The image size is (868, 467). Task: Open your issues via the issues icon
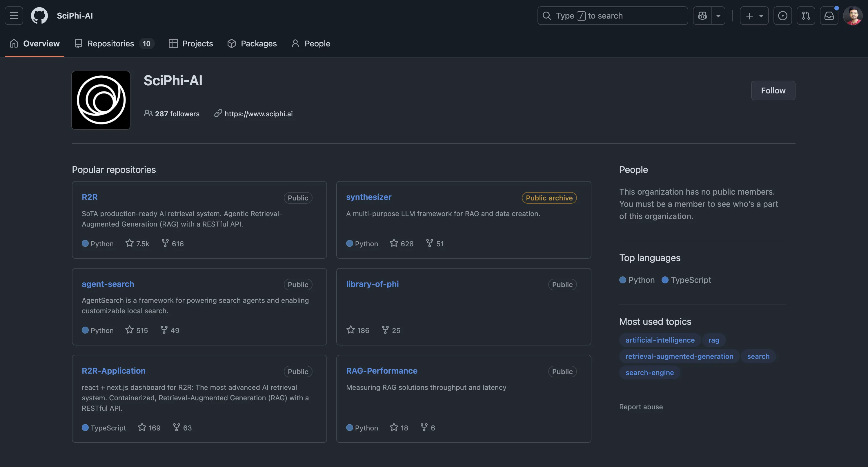pos(783,15)
